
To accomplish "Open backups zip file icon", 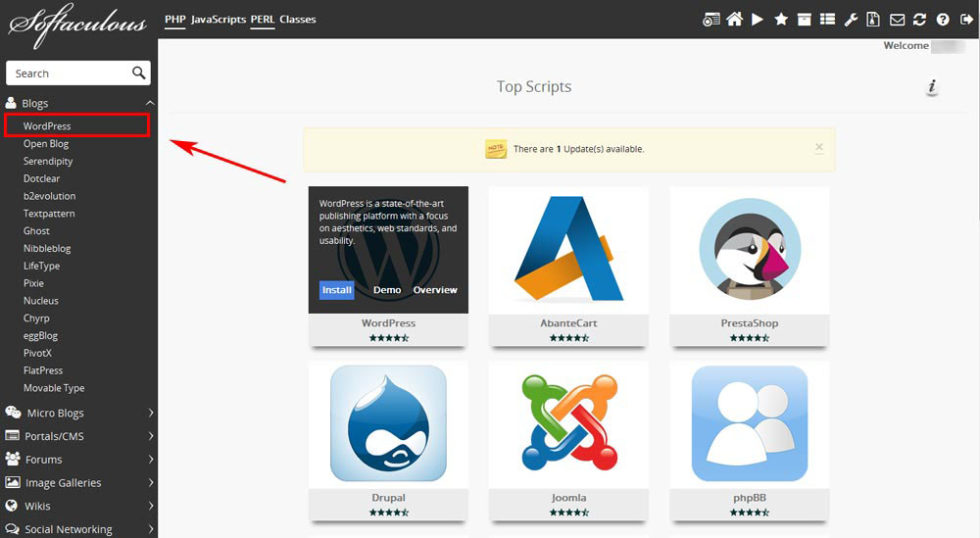I will click(x=873, y=20).
